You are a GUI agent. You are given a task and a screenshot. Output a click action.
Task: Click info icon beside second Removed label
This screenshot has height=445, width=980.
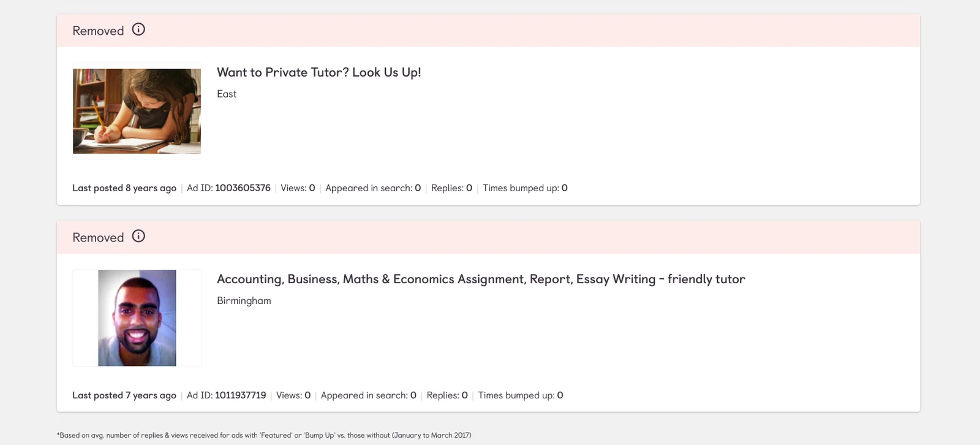pyautogui.click(x=138, y=236)
